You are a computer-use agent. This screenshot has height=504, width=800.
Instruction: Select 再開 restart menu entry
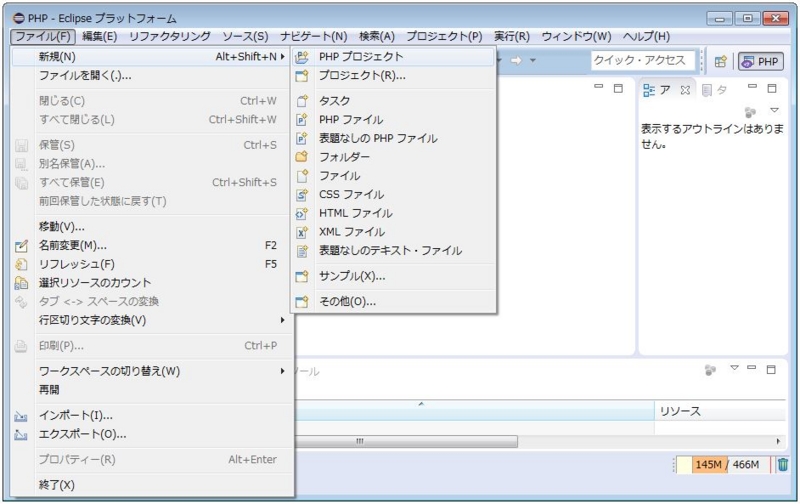pos(152,390)
